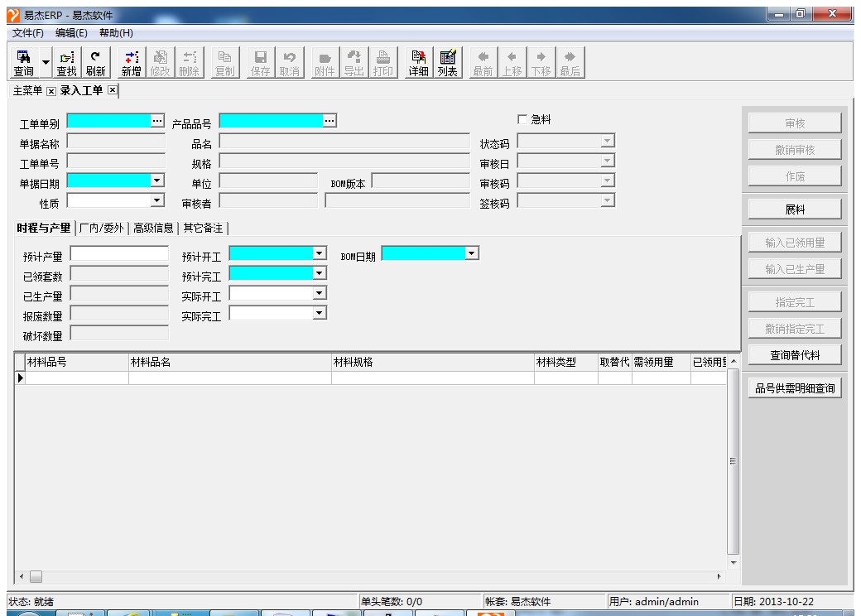
Task: Click the 查询 (Query) toolbar icon
Action: point(23,63)
